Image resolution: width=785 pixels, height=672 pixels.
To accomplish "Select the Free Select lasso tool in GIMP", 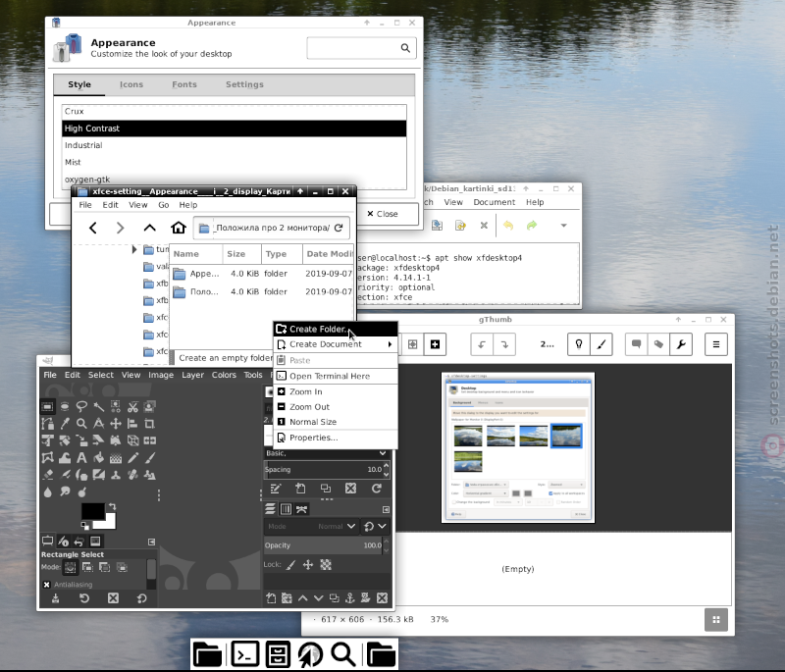I will 81,406.
